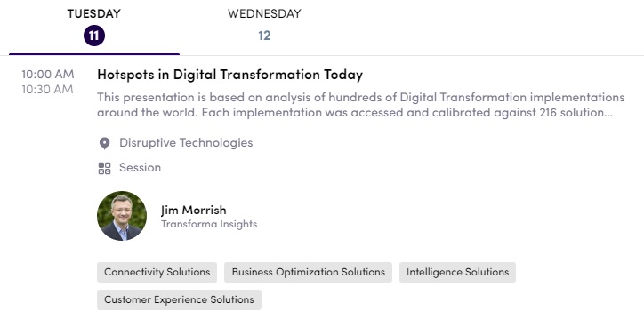Click the location pin icon
This screenshot has height=335, width=644.
[104, 143]
